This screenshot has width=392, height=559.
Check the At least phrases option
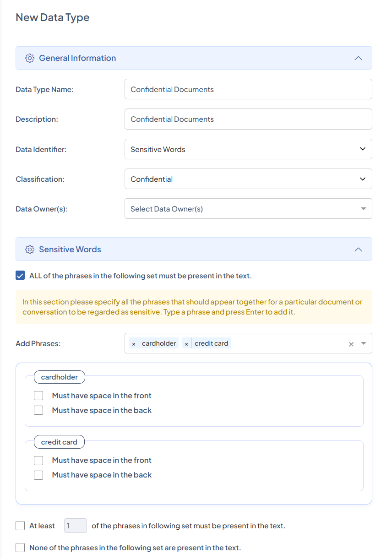click(20, 526)
